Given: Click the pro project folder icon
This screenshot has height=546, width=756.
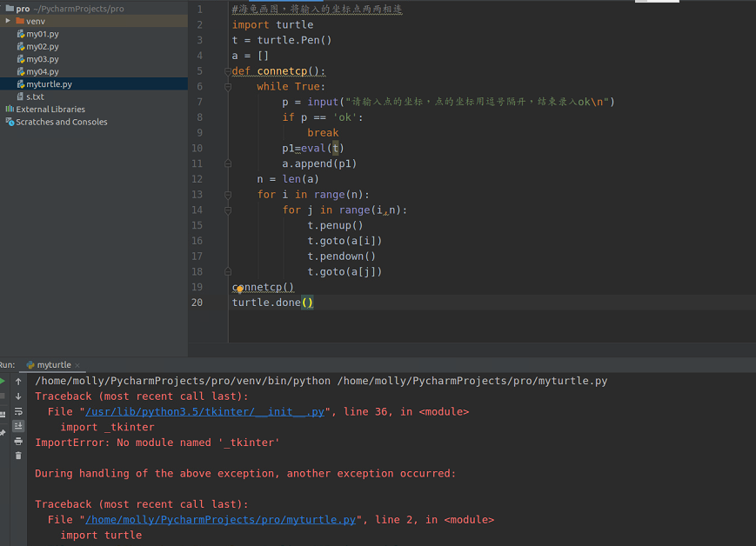Looking at the screenshot, I should 10,8.
